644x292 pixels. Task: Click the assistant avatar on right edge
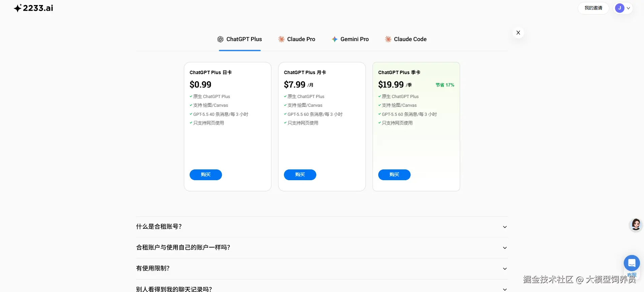[x=636, y=225]
